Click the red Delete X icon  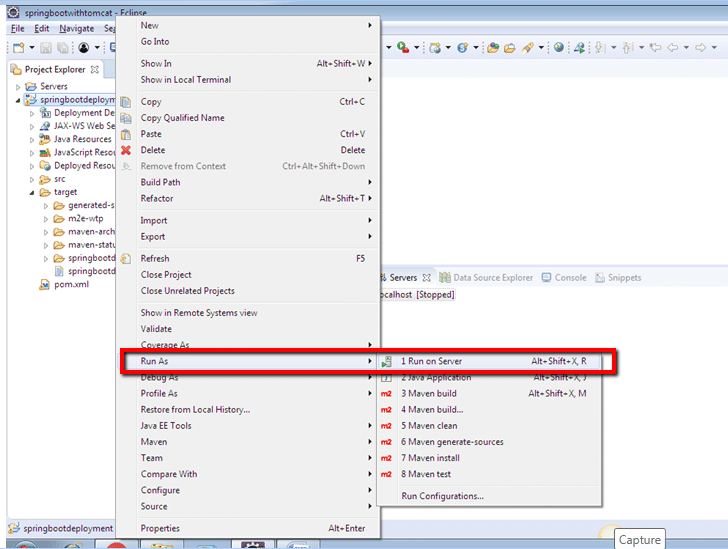126,150
